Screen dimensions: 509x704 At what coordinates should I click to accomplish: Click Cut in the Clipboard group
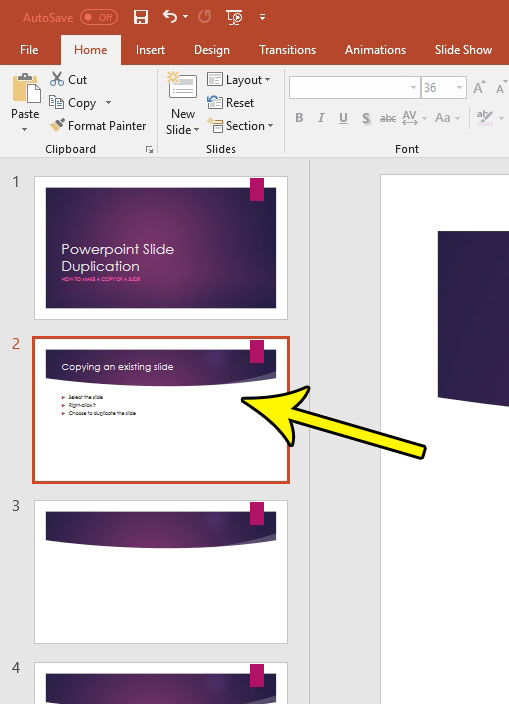coord(69,79)
